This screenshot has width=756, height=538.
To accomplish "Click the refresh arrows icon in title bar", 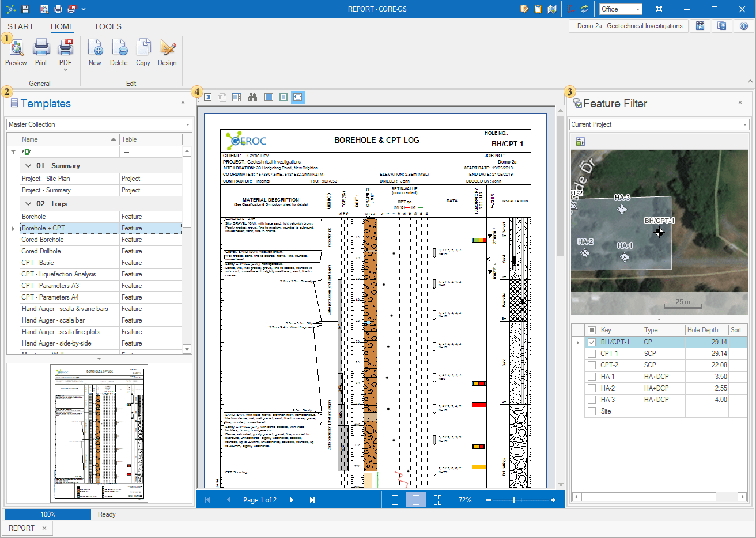I will (x=584, y=9).
